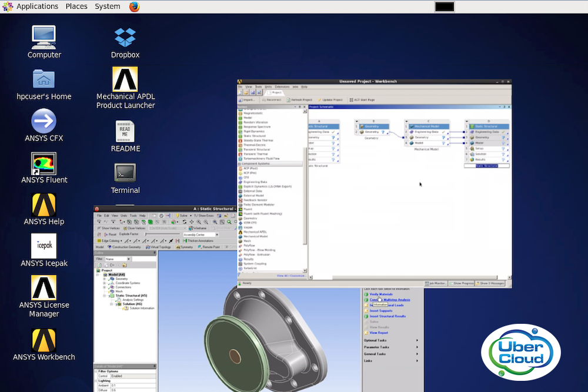Select the ANSYS Icepak desktop icon
This screenshot has width=588, height=392.
(x=44, y=246)
